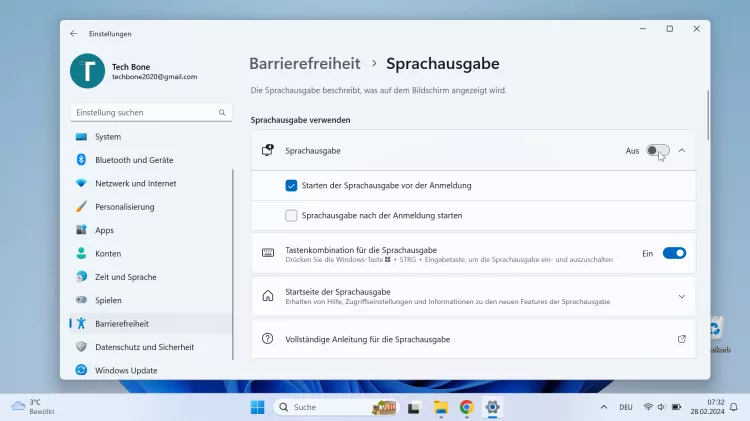Open notifications bell icon

734,407
